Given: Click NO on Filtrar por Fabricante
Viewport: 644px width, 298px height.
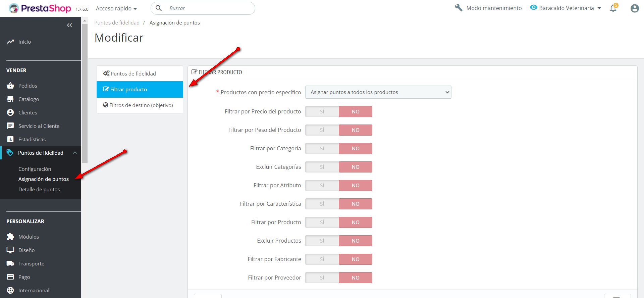Looking at the screenshot, I should 356,259.
